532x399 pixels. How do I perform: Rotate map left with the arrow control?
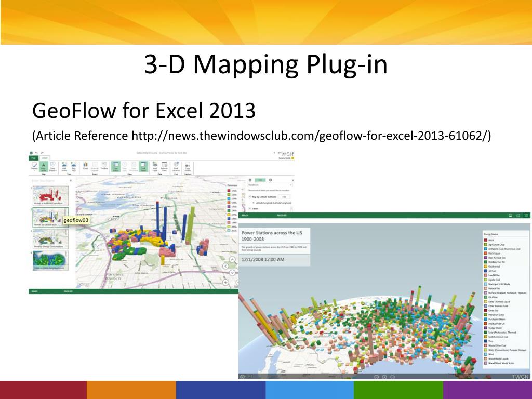pos(225,267)
